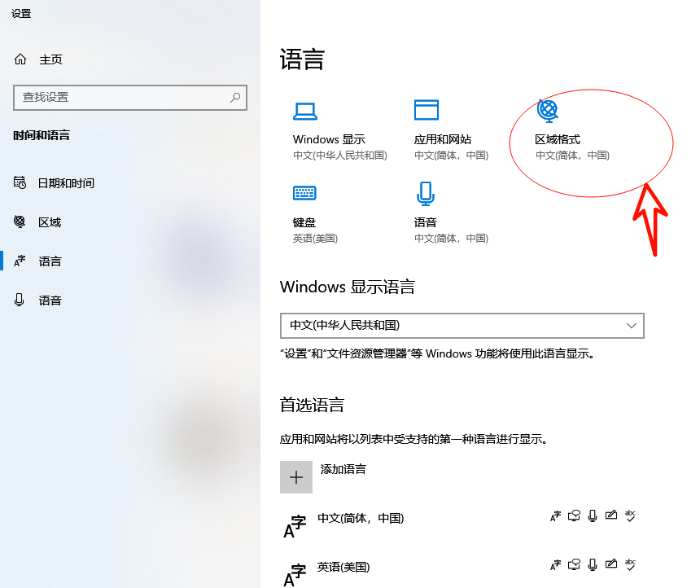Open 日期和时间 settings page
This screenshot has height=588, width=700.
pyautogui.click(x=66, y=183)
